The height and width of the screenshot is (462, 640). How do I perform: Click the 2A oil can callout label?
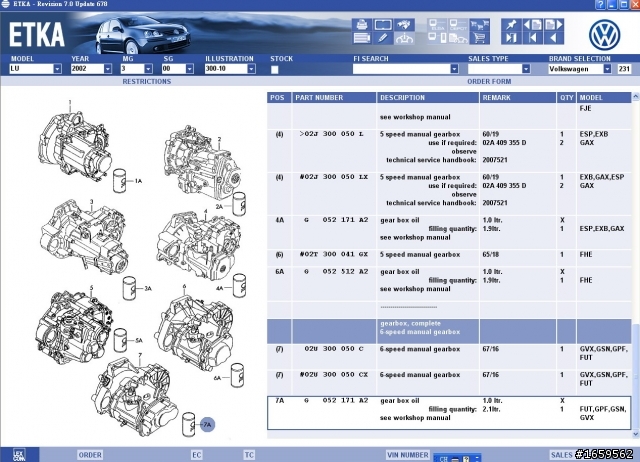click(x=220, y=207)
